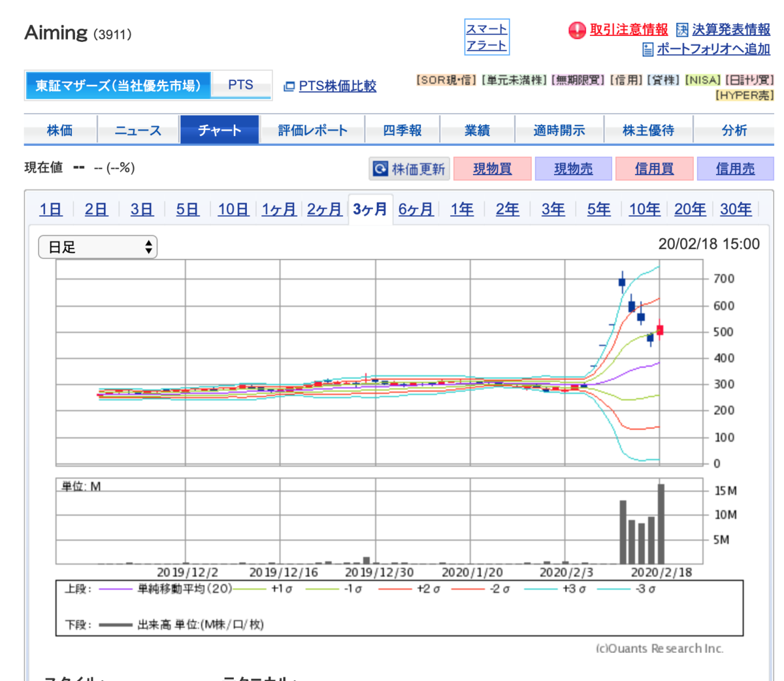The image size is (784, 681).
Task: Open the 日足 chart interval dropdown
Action: (x=98, y=247)
